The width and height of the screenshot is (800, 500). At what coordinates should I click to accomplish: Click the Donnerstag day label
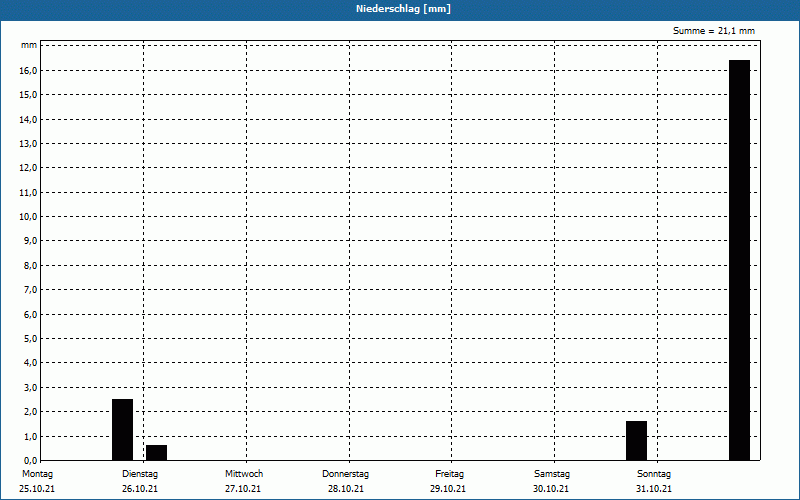tap(345, 474)
